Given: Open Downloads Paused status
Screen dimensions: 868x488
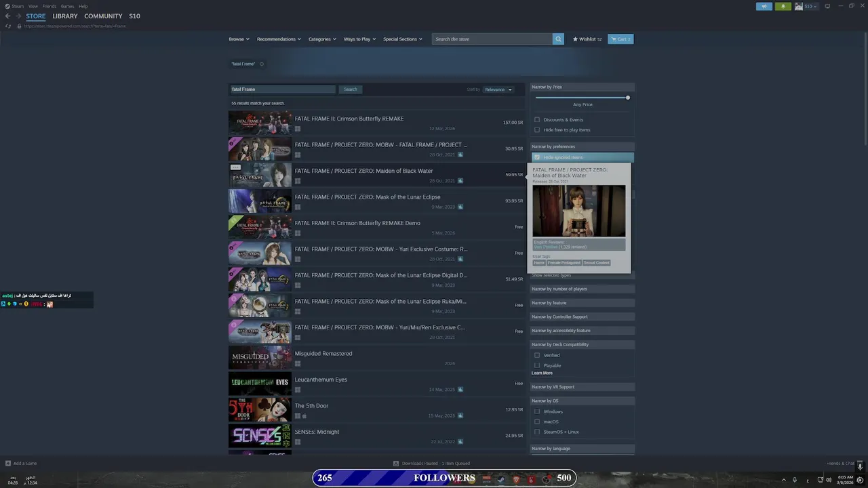Looking at the screenshot, I should click(x=431, y=464).
